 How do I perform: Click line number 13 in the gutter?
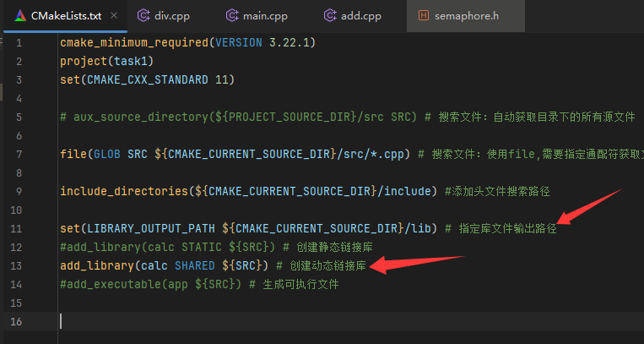pos(18,266)
